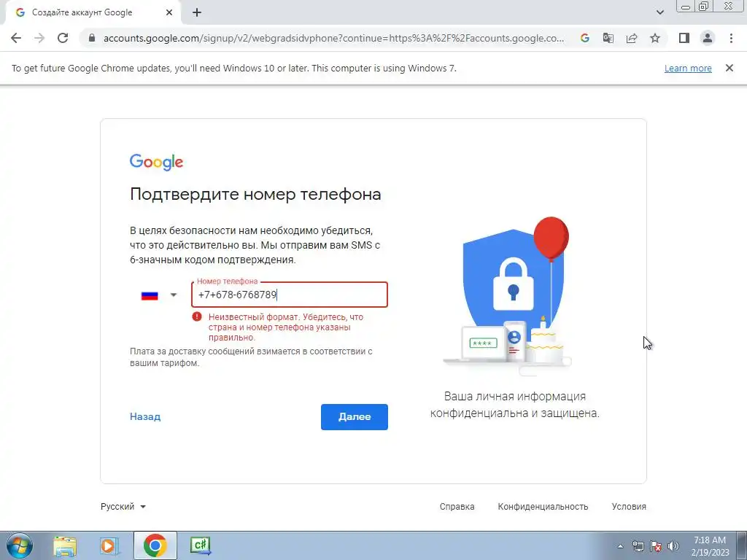Reload the page with the refresh icon
This screenshot has width=747, height=560.
click(x=63, y=38)
